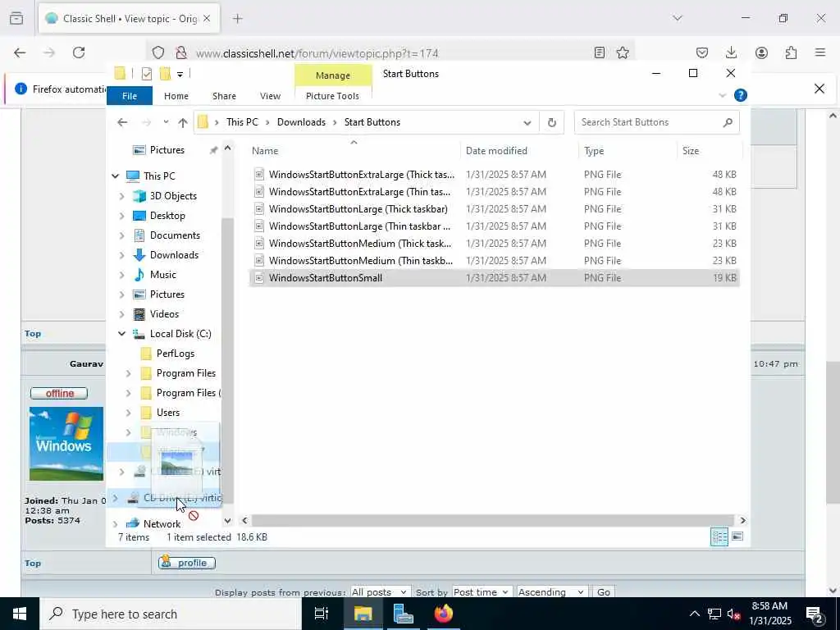Expand Documents tree node
Viewport: 840px width, 630px height.
pos(121,235)
